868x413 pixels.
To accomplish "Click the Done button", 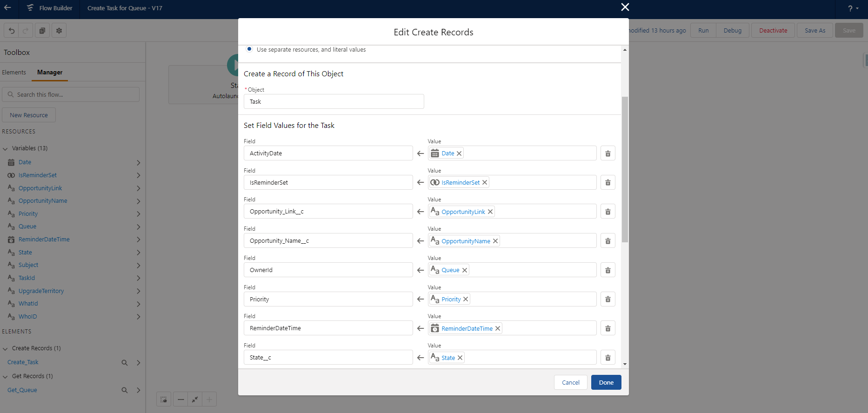I will pos(606,382).
